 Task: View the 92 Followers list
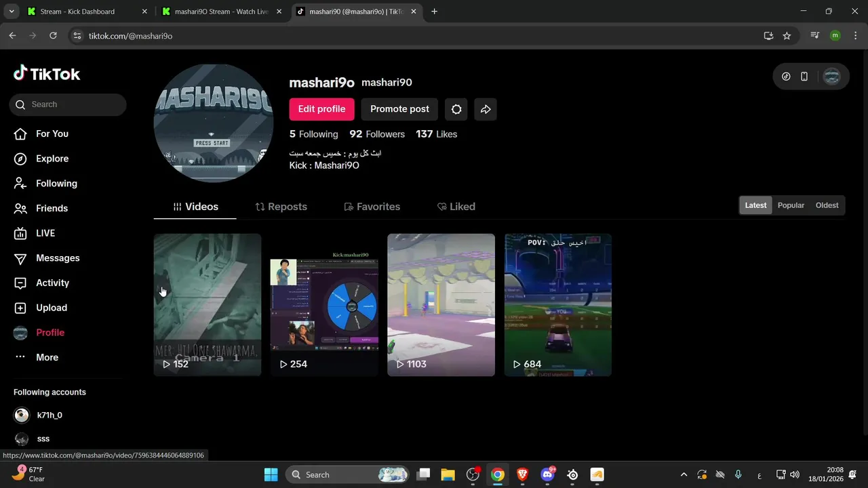pyautogui.click(x=377, y=134)
